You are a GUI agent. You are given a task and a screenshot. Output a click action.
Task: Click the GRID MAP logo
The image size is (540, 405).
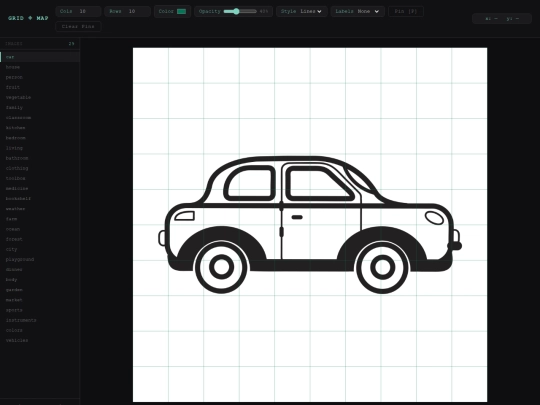pyautogui.click(x=28, y=18)
